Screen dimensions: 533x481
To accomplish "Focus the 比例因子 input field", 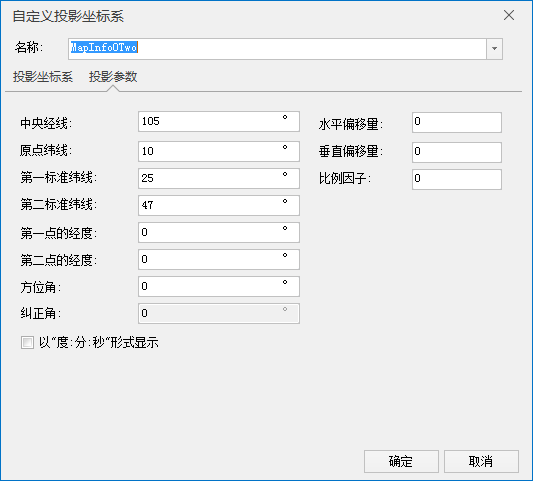I will 457,179.
